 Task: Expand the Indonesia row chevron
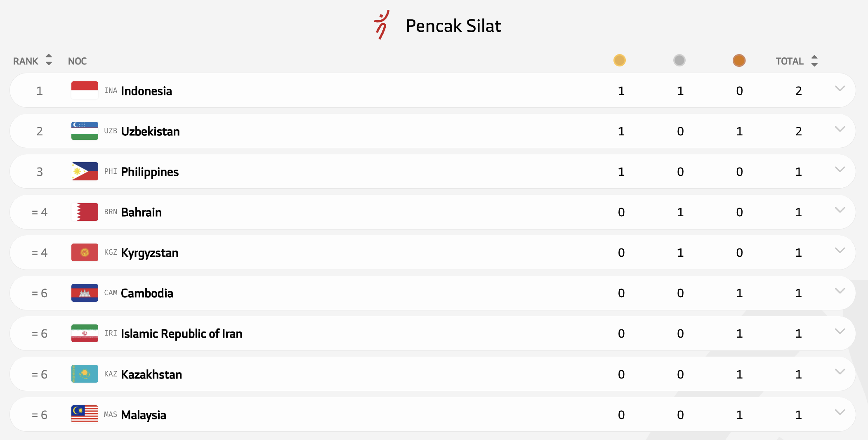840,89
